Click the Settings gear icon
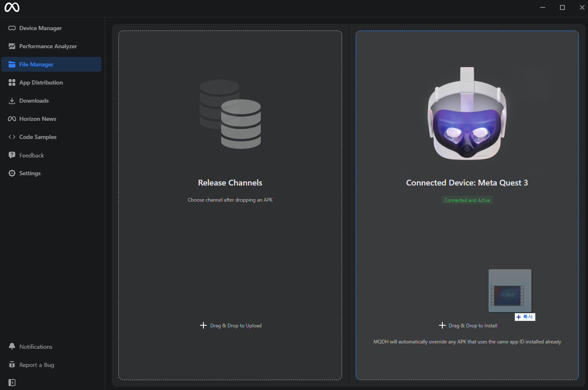The width and height of the screenshot is (588, 390). coord(12,173)
